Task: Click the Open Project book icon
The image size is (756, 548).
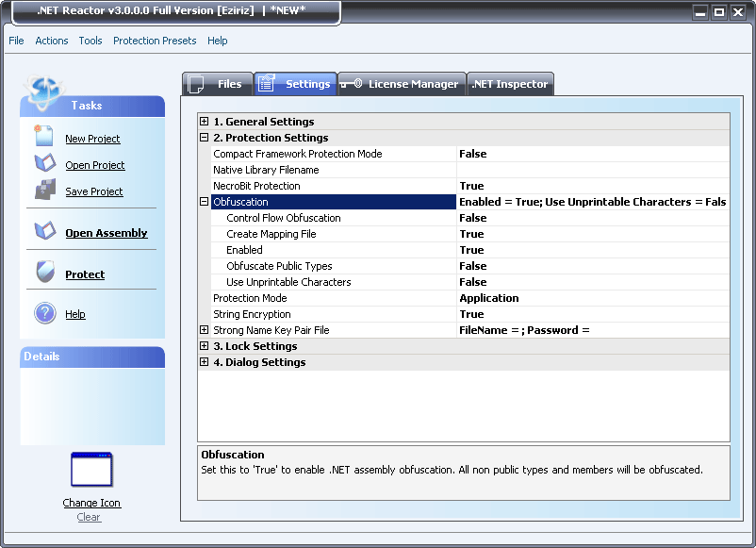Action: 45,163
